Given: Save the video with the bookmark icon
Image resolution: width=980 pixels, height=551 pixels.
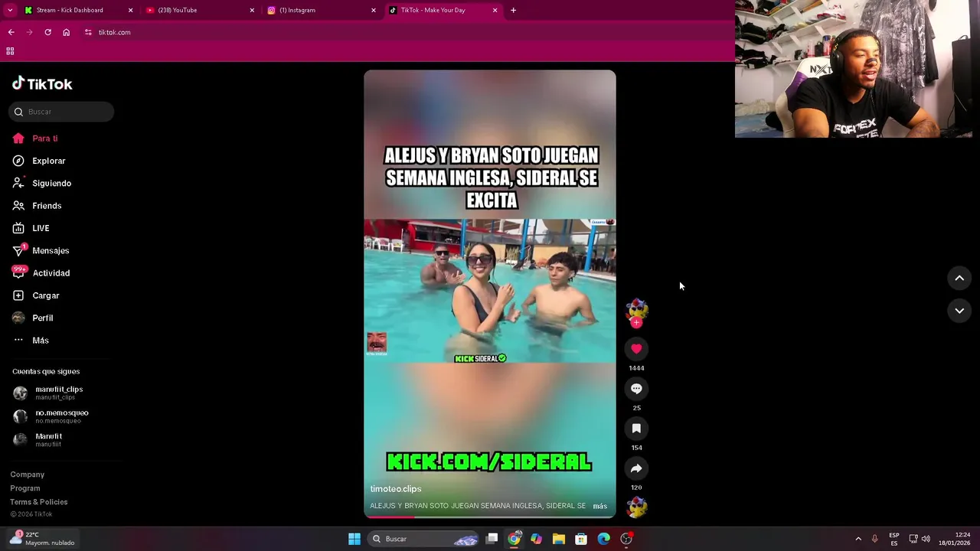Looking at the screenshot, I should coord(636,429).
